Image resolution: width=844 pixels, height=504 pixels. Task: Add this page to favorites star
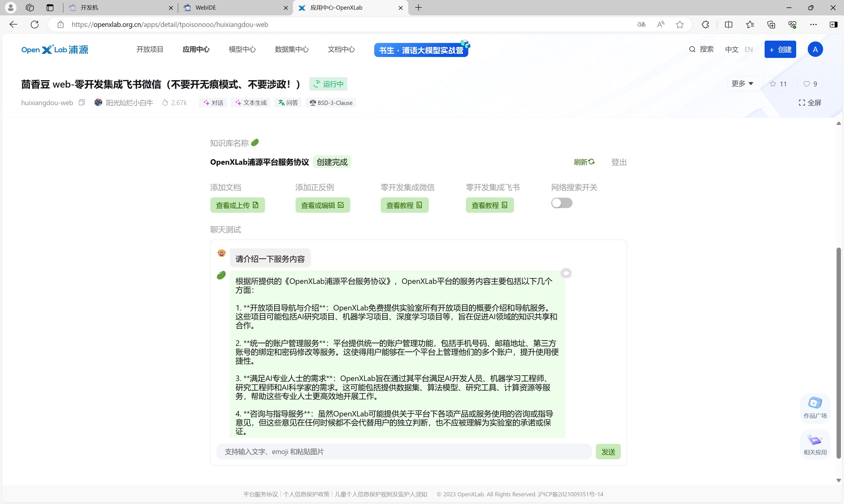click(x=680, y=24)
